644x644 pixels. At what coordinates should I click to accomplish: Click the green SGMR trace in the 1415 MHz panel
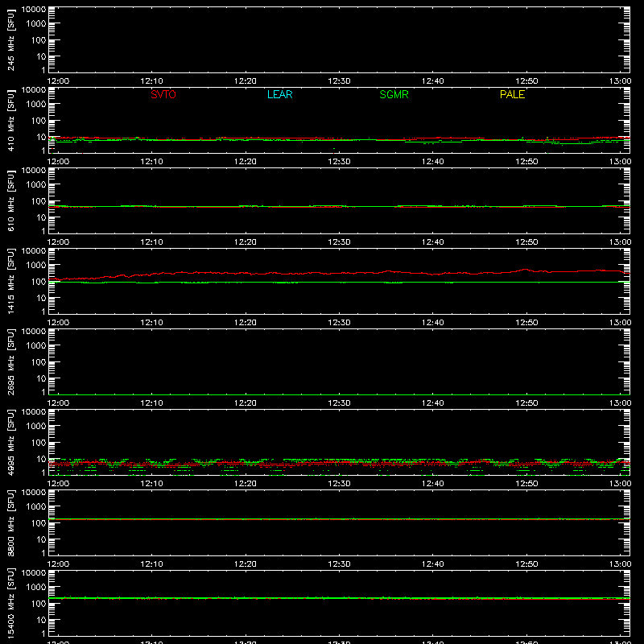point(339,283)
